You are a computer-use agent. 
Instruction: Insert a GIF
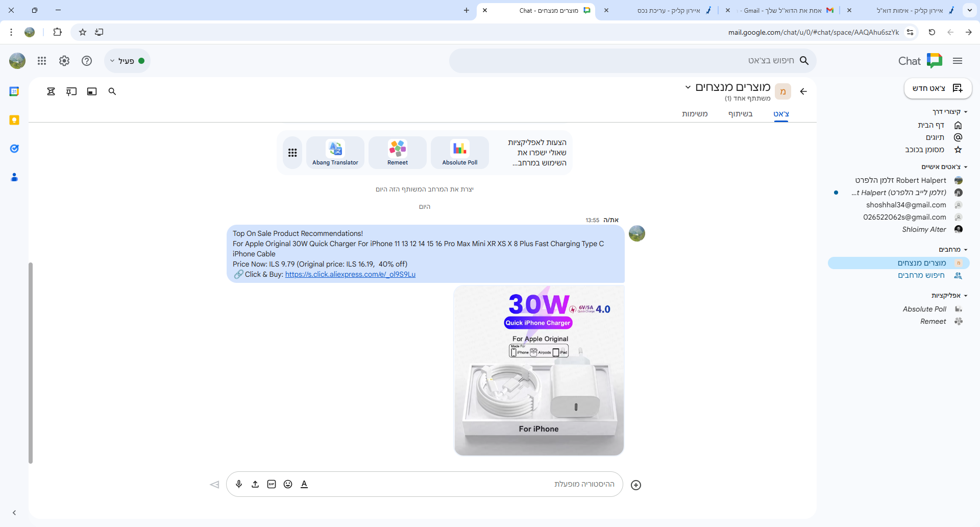click(x=272, y=484)
